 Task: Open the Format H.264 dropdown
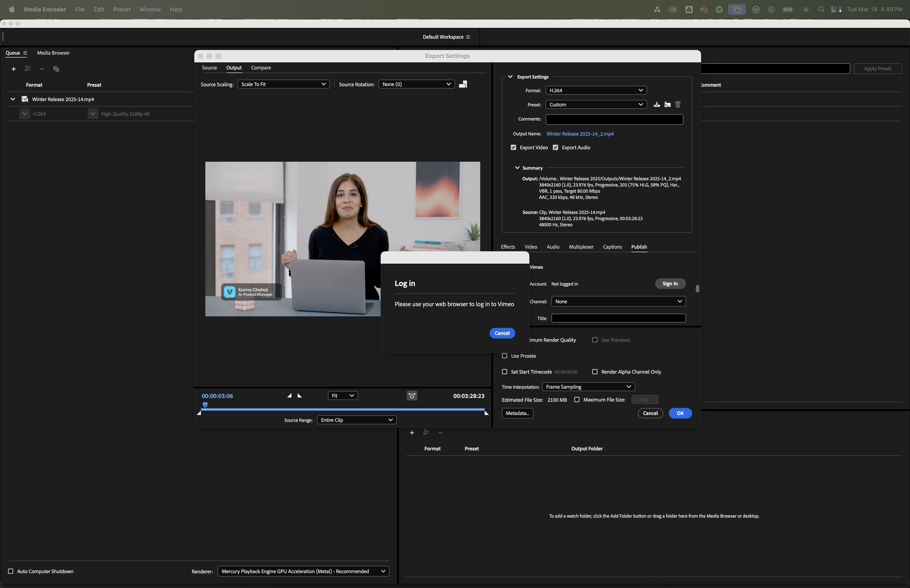(x=596, y=90)
